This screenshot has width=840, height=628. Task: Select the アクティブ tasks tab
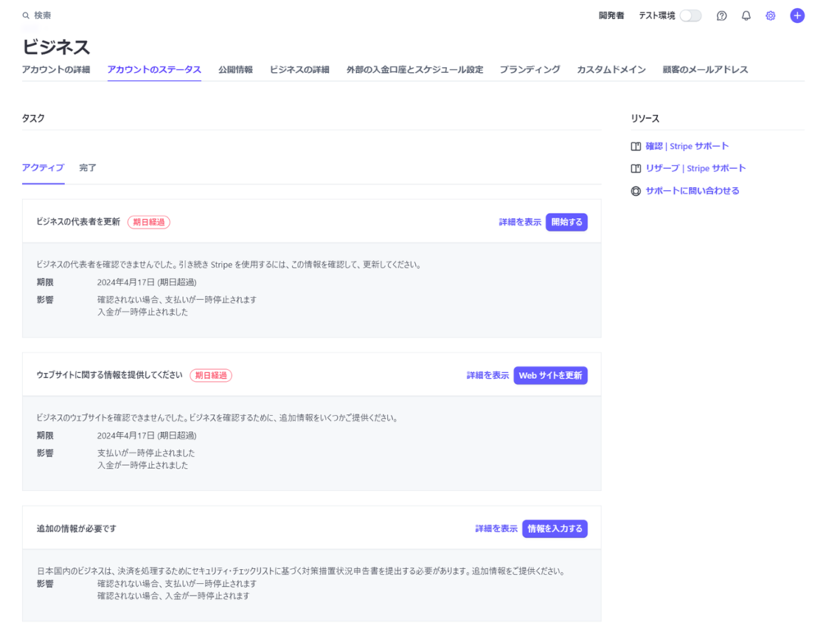click(x=43, y=168)
